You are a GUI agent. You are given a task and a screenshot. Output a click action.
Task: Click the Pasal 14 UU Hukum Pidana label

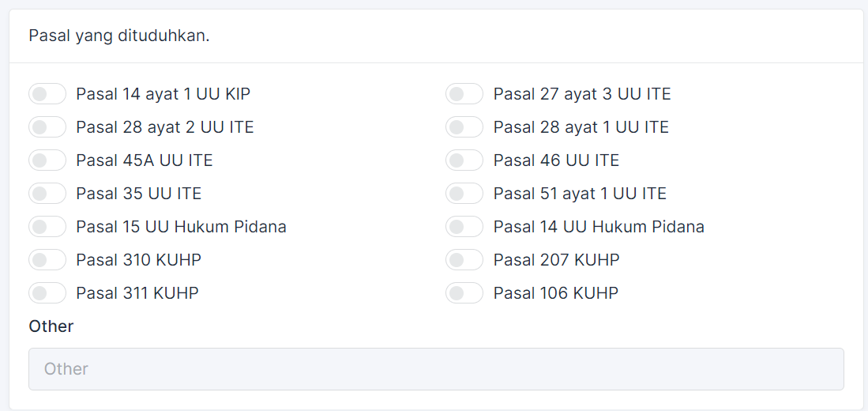[x=599, y=227]
